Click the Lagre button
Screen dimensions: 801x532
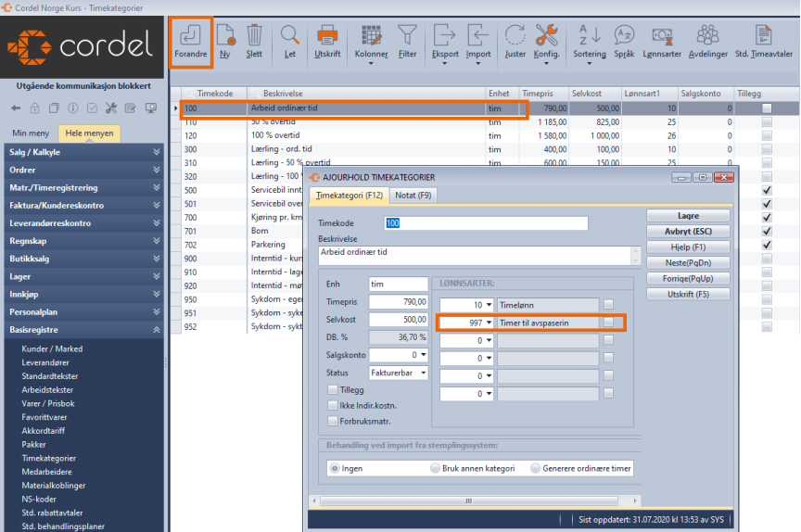(x=688, y=216)
